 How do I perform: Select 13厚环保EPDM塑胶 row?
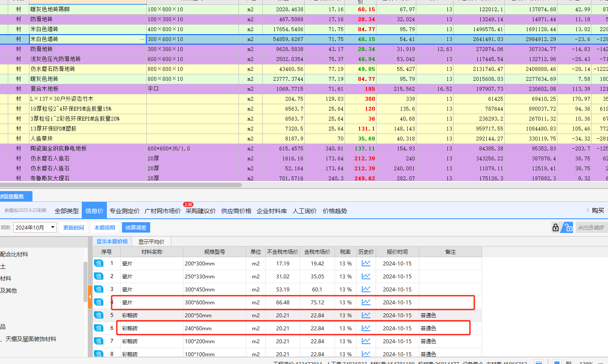[x=304, y=129]
